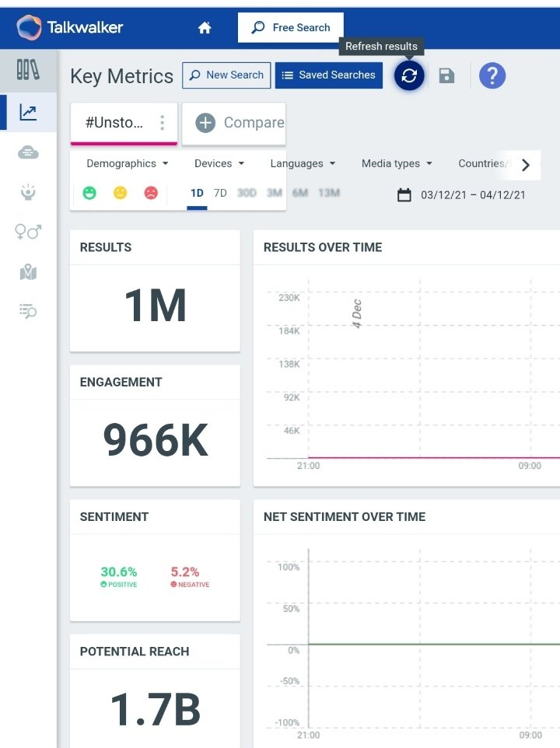Open the library binders sidebar icon
The width and height of the screenshot is (560, 748).
coord(28,70)
